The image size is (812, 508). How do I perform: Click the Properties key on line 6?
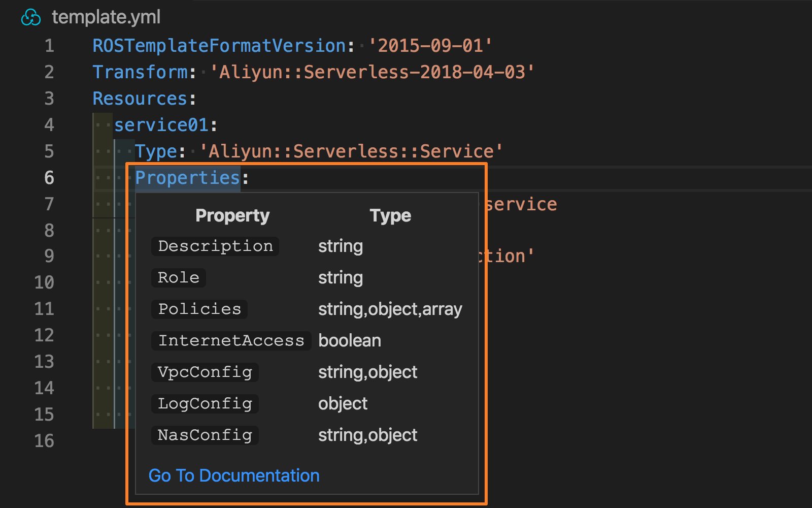(x=187, y=178)
